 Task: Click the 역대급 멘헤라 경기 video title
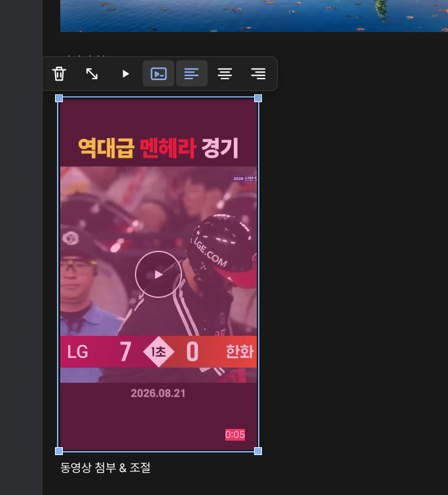pos(158,148)
